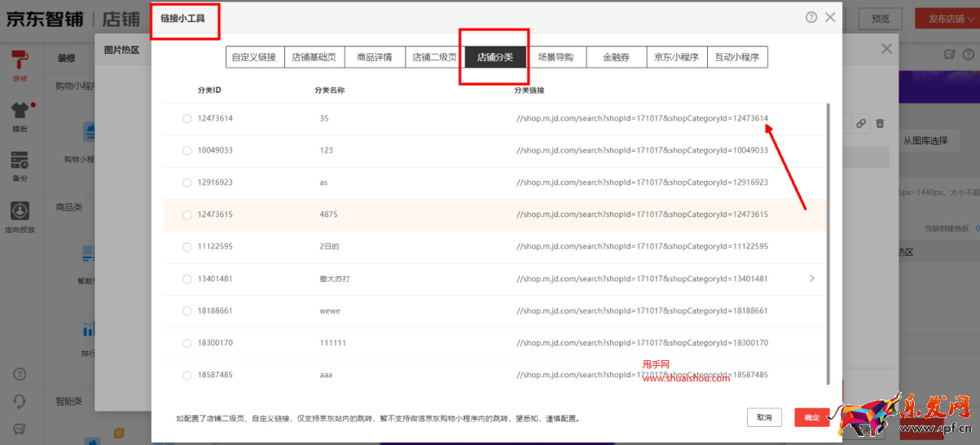Click the 京东智铺 logo
Image resolution: width=980 pixels, height=445 pixels.
point(44,18)
